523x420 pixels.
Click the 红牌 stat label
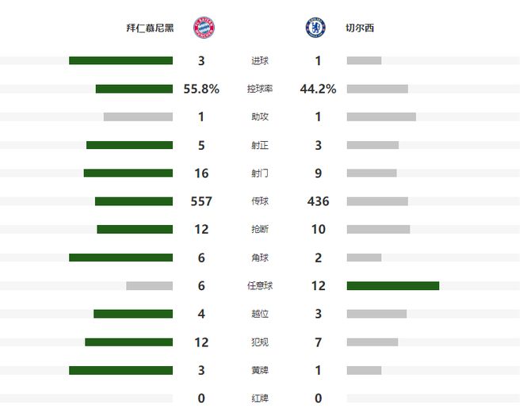[x=260, y=399]
